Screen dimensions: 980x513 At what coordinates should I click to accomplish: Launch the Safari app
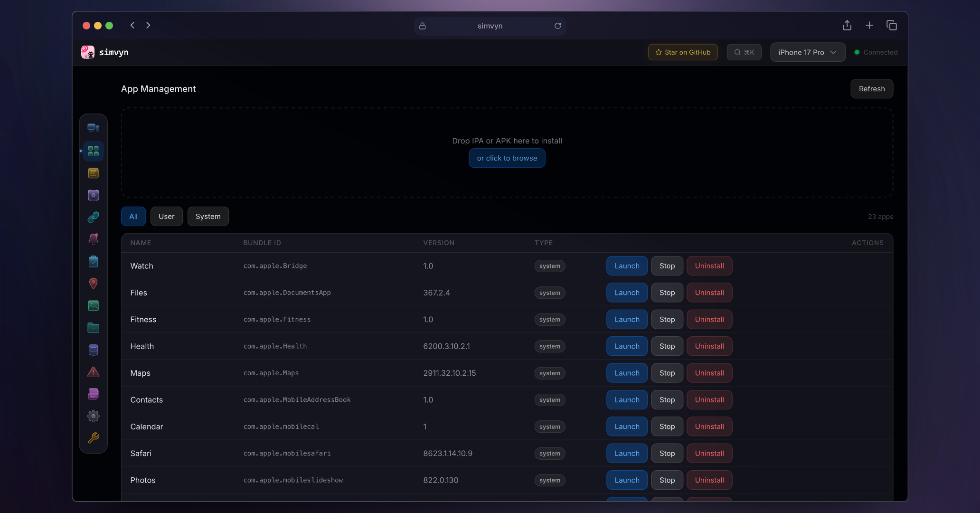(x=627, y=454)
